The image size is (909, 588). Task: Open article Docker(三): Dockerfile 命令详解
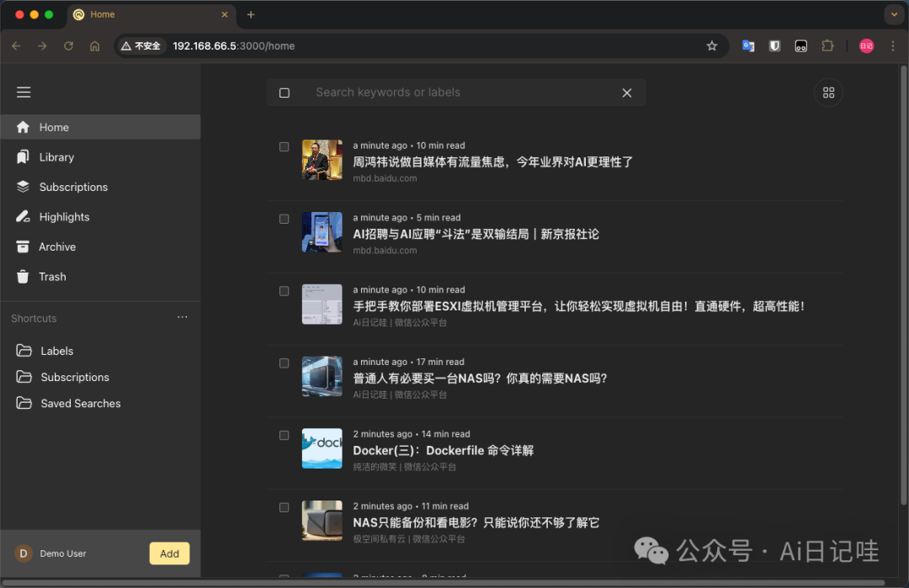point(444,451)
